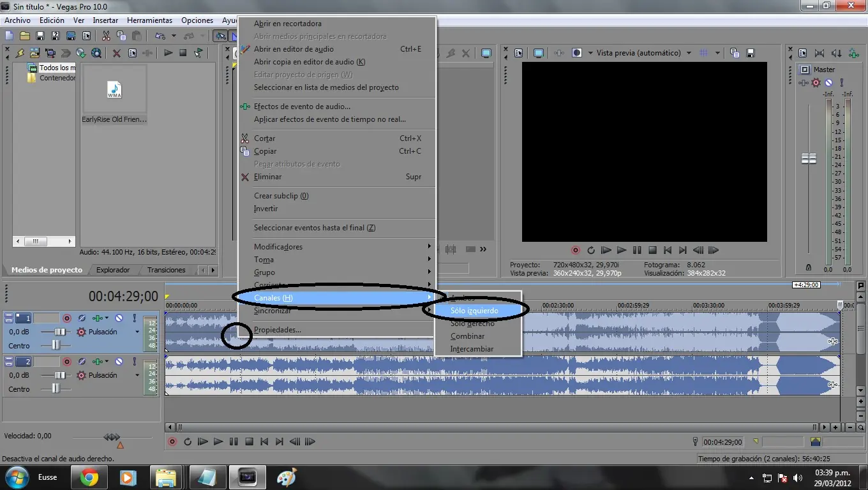Stop media preview in Project Media toolbar
The image size is (868, 490).
tap(183, 53)
